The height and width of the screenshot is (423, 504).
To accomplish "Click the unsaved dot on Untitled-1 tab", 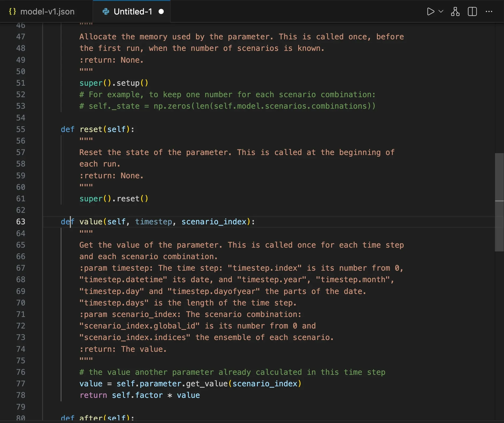I will [161, 12].
